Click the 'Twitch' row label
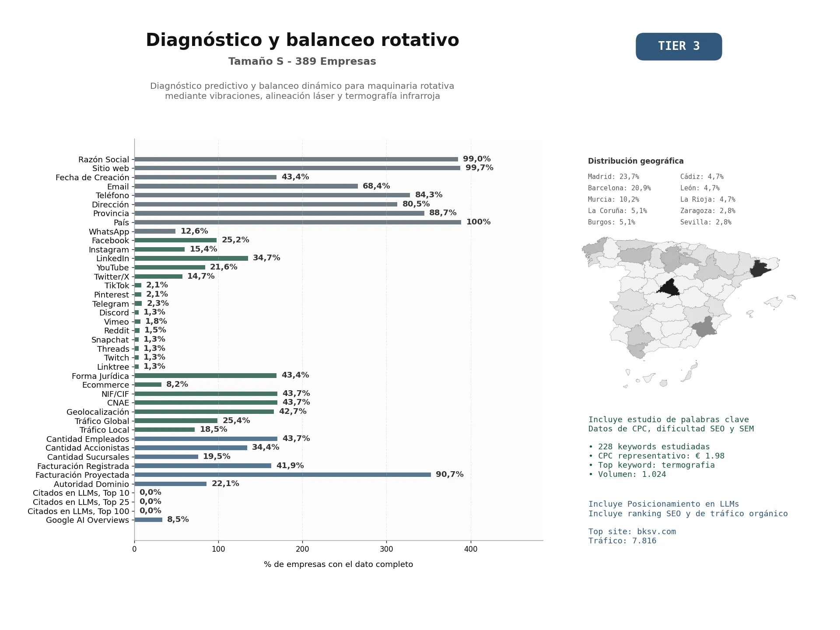Screen dimensions: 840x630 tap(117, 358)
